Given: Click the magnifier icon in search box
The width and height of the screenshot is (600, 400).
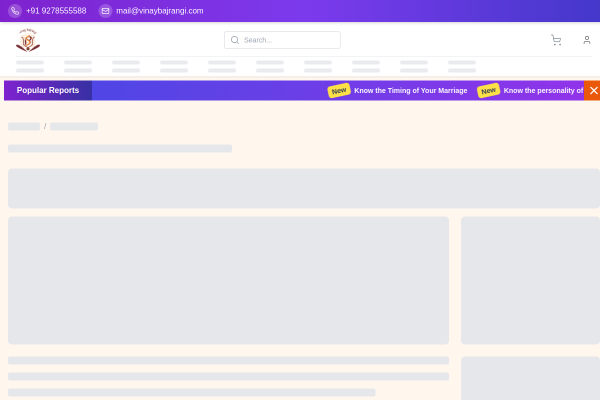Looking at the screenshot, I should click(x=235, y=40).
